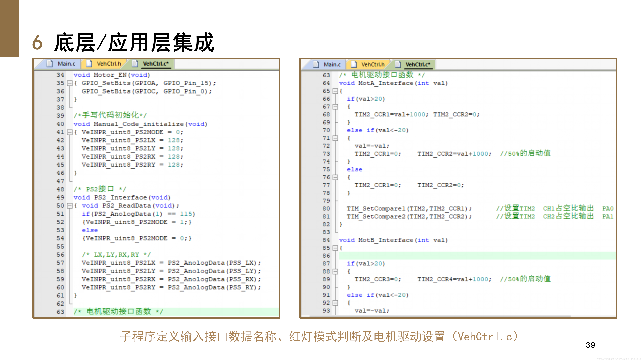The height and width of the screenshot is (362, 644).
Task: Click 'VeINPR_uint8_PS2MODE = 0;' on line 41
Action: (132, 132)
